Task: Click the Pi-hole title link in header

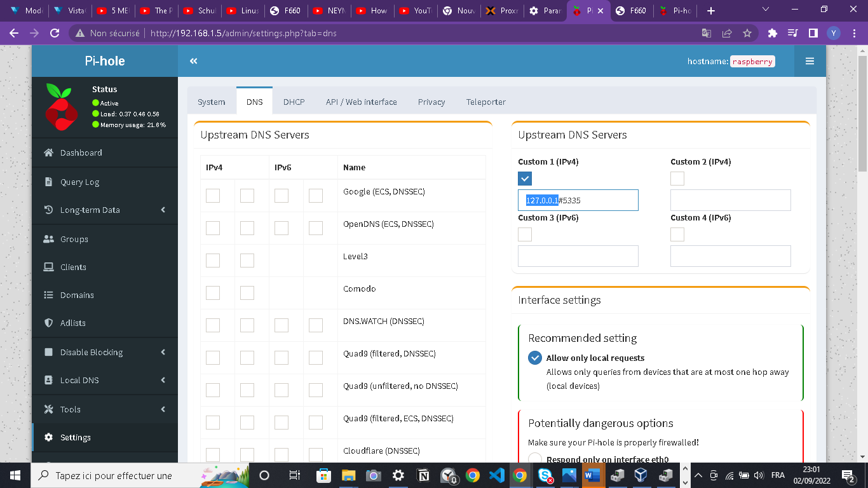Action: point(105,61)
